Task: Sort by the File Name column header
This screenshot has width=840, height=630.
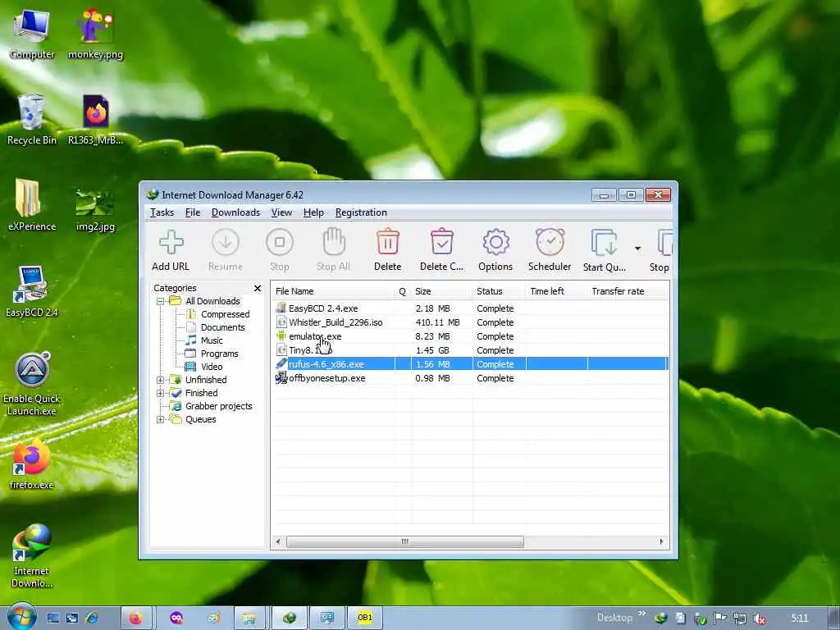Action: coord(332,291)
